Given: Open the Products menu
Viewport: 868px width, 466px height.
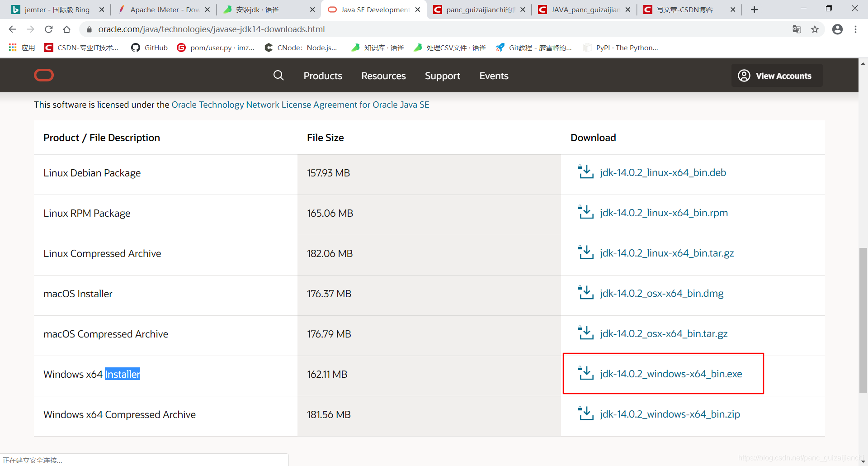Looking at the screenshot, I should tap(323, 76).
